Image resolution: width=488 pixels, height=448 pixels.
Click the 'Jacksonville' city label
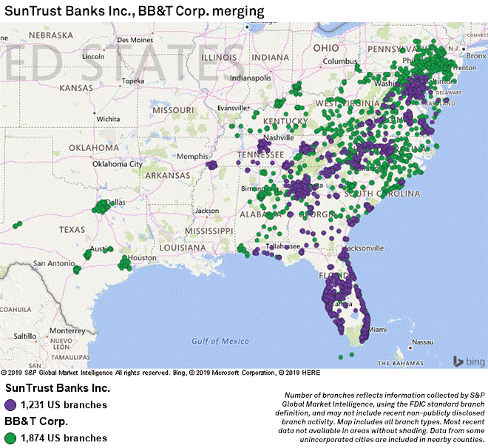364,248
